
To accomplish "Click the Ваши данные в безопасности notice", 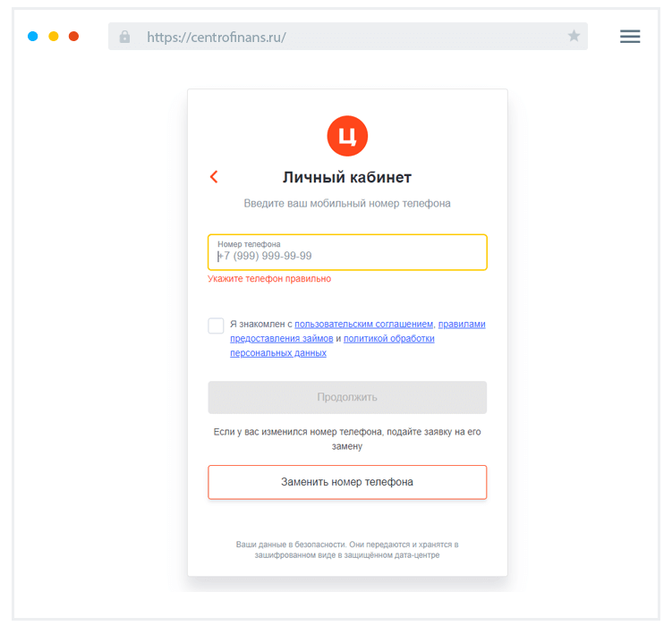I will tap(347, 549).
